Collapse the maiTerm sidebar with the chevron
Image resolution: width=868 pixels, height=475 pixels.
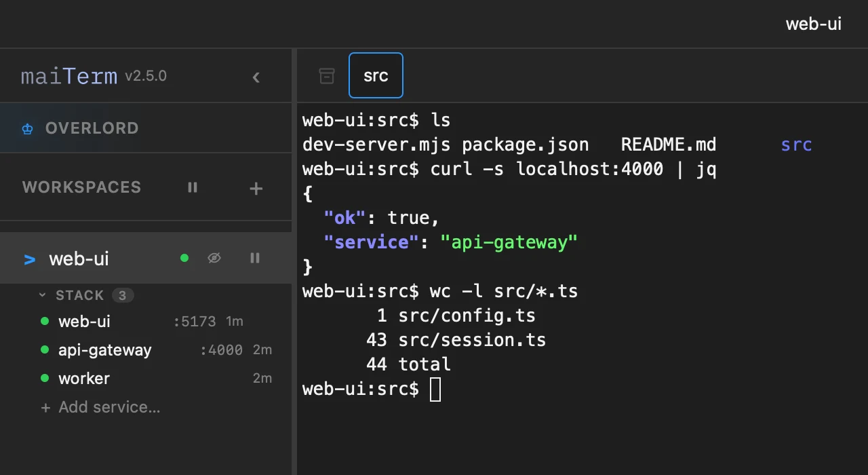[x=256, y=77]
